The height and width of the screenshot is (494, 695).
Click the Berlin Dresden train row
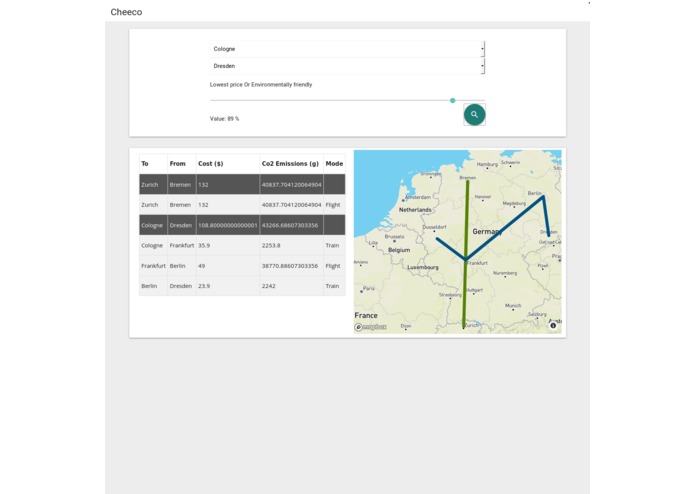point(242,286)
